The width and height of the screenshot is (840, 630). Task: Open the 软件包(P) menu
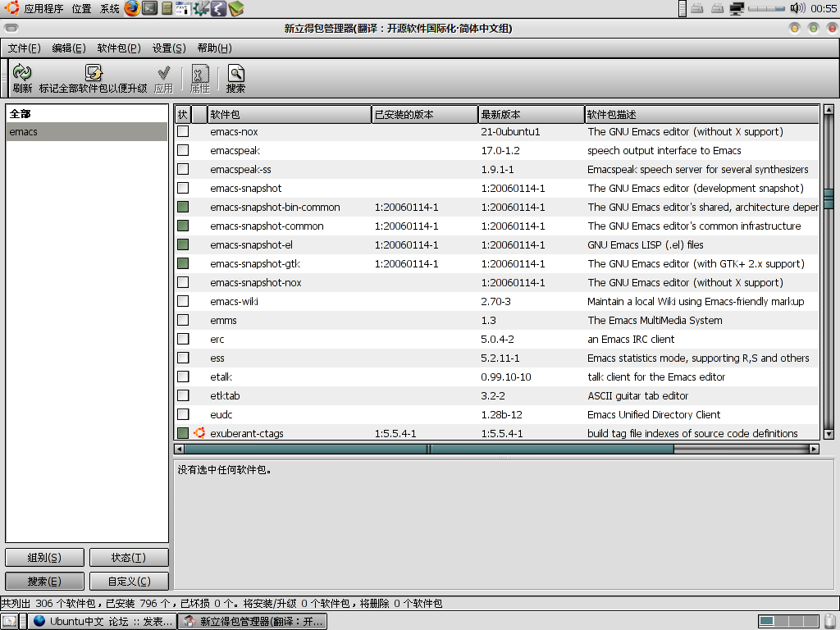click(x=119, y=48)
